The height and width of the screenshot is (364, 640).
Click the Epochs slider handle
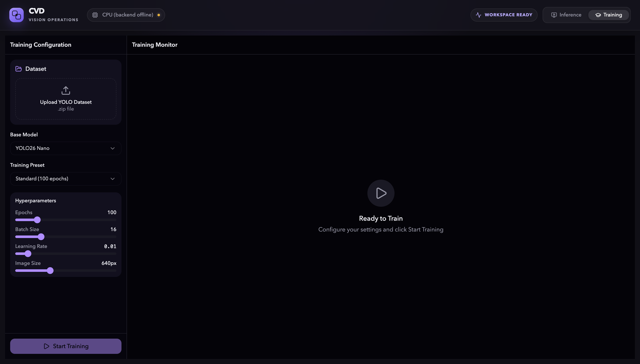pos(37,220)
